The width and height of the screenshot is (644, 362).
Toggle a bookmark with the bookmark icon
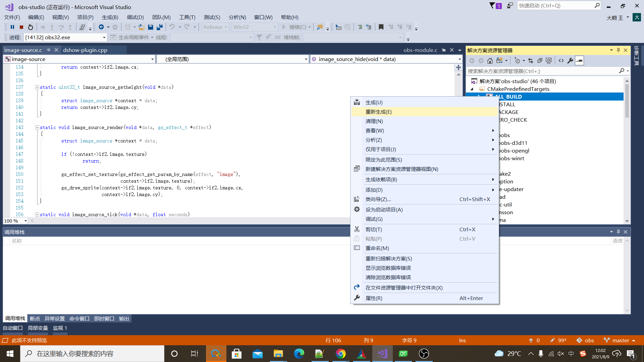click(x=381, y=27)
